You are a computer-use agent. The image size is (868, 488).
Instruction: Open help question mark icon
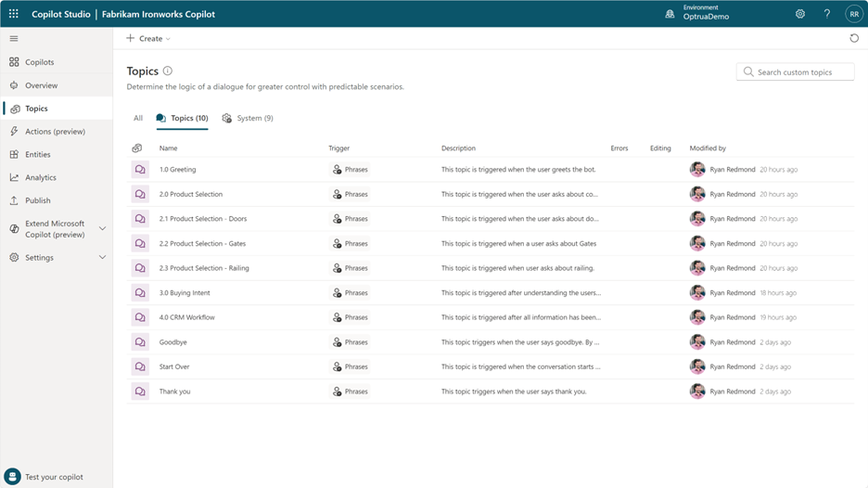(827, 14)
